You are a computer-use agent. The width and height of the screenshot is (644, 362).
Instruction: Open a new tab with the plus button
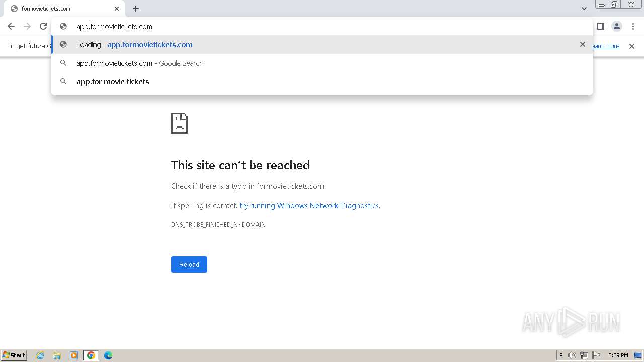pyautogui.click(x=136, y=9)
